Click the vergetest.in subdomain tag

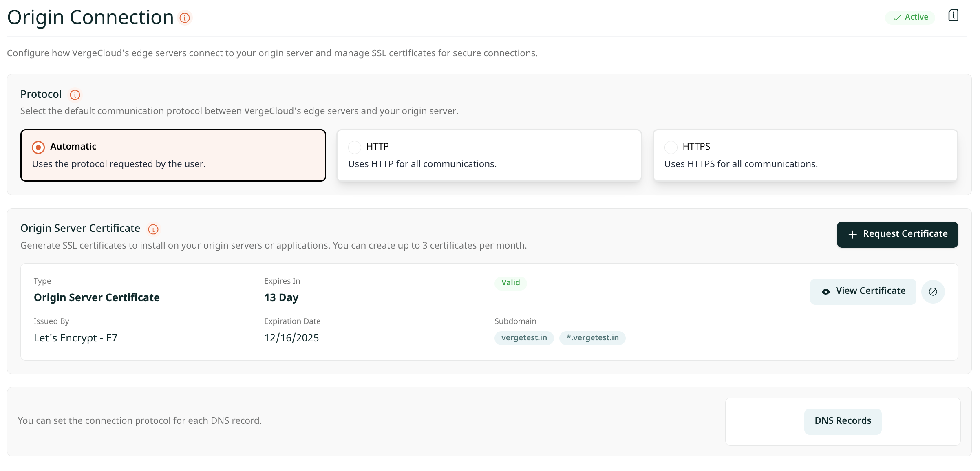[x=524, y=338]
